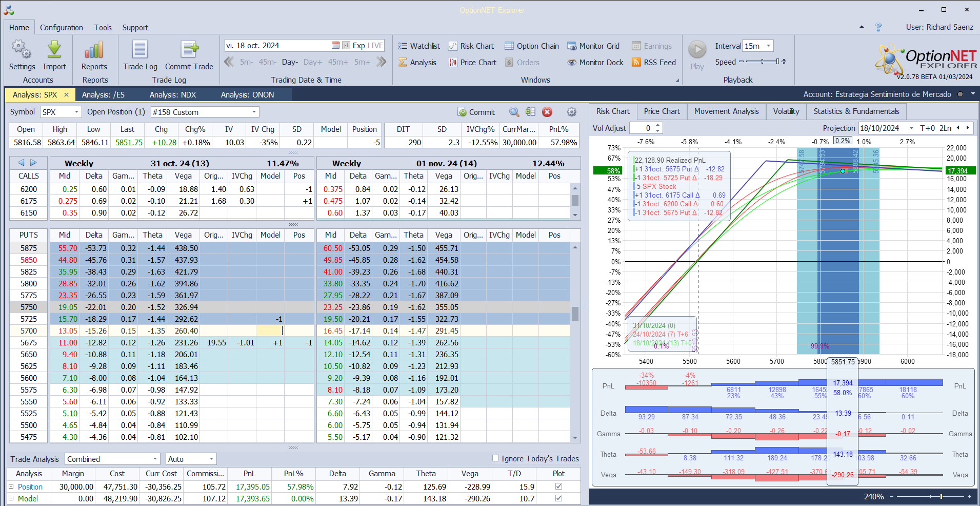Increase Vol Adjust with up arrow

(x=658, y=125)
